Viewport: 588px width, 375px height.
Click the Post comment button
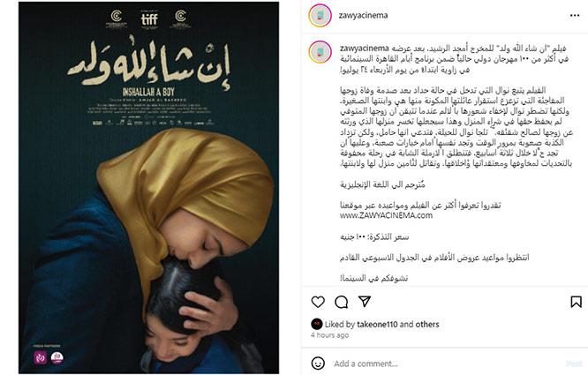(x=574, y=364)
